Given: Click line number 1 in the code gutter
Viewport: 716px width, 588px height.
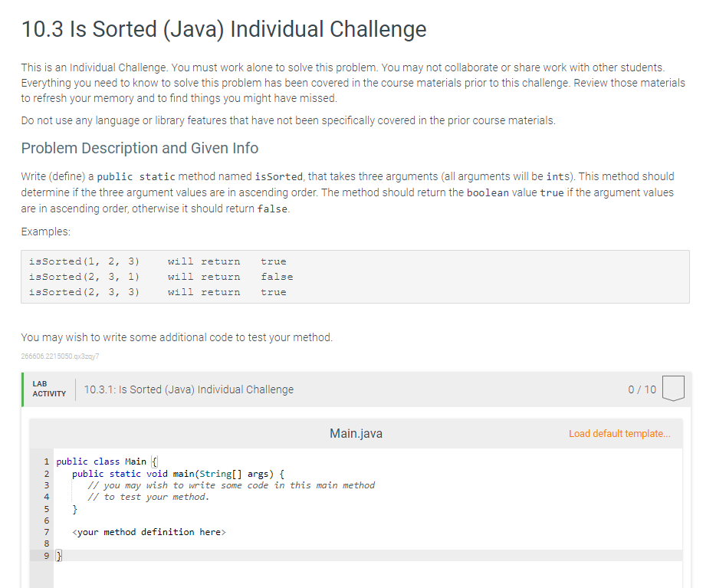Looking at the screenshot, I should pos(47,461).
